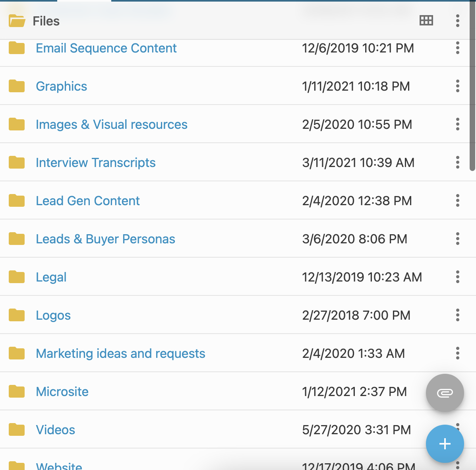Click the Logos folder icon
Screen dimensions: 476x470
17,315
